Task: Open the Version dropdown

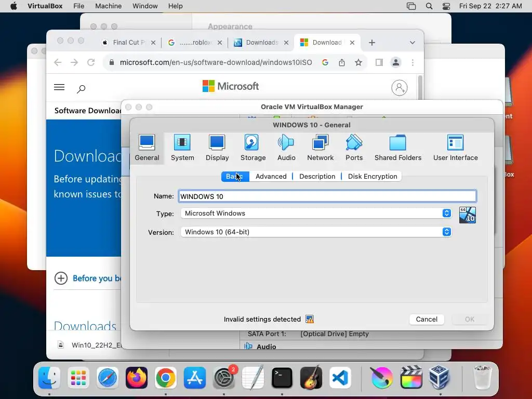Action: point(316,232)
